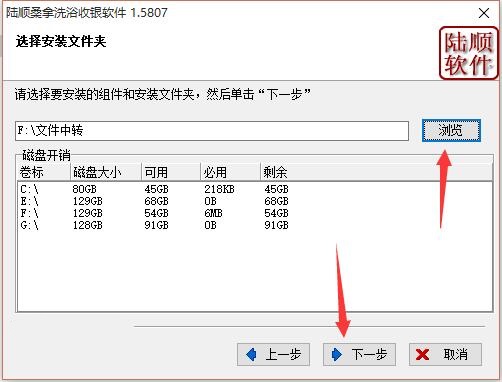
Task: Click the red X icon on 取消
Action: tap(422, 354)
